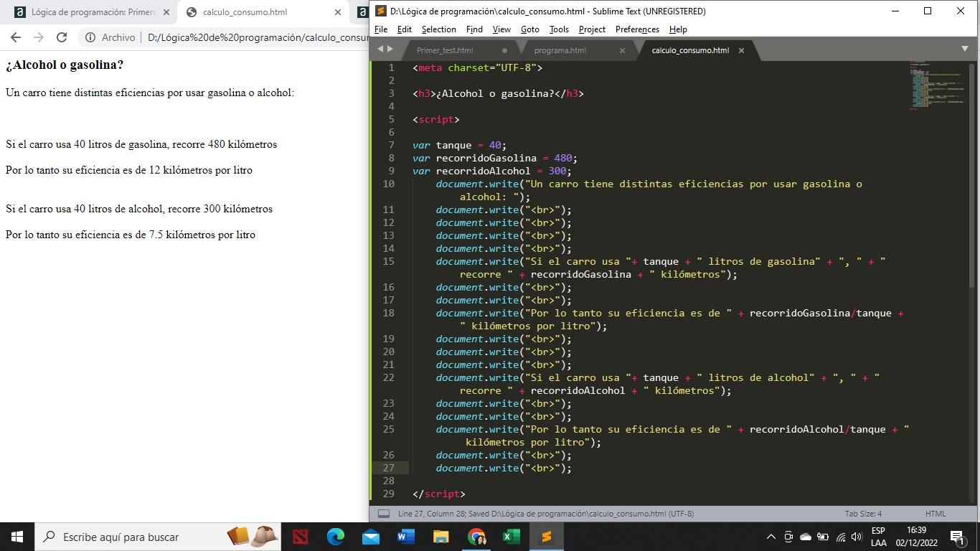The height and width of the screenshot is (551, 980).
Task: Go back in the Chrome browser
Action: point(16,37)
